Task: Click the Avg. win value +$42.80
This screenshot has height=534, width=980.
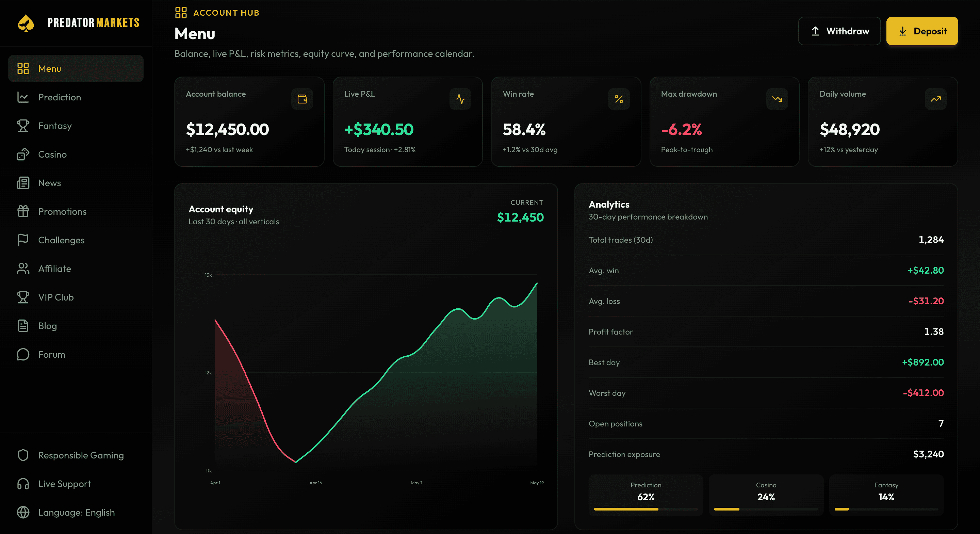Action: coord(926,270)
